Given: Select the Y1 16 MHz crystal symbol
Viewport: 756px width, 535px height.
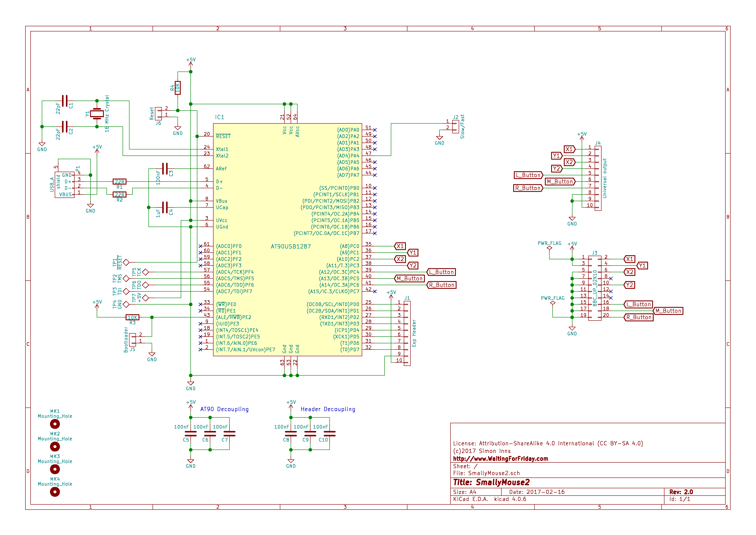Looking at the screenshot, I should pos(97,114).
